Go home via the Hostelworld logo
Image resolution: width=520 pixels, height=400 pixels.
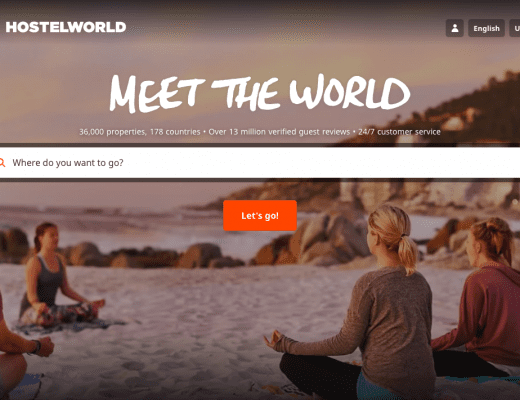[66, 27]
